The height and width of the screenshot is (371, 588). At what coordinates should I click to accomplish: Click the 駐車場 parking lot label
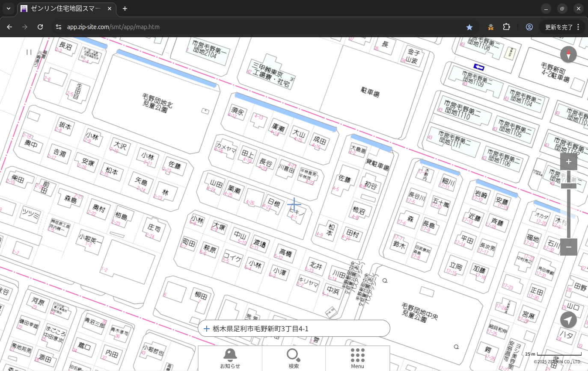click(x=370, y=91)
